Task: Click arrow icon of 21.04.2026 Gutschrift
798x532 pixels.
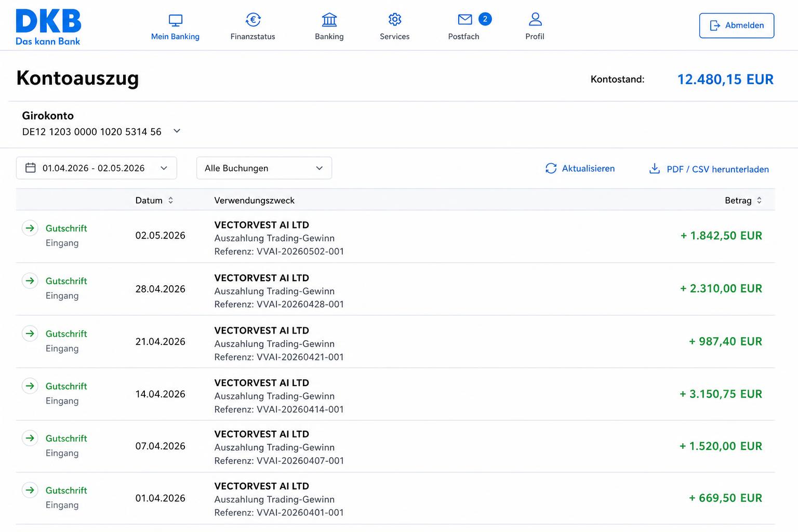Action: click(30, 333)
